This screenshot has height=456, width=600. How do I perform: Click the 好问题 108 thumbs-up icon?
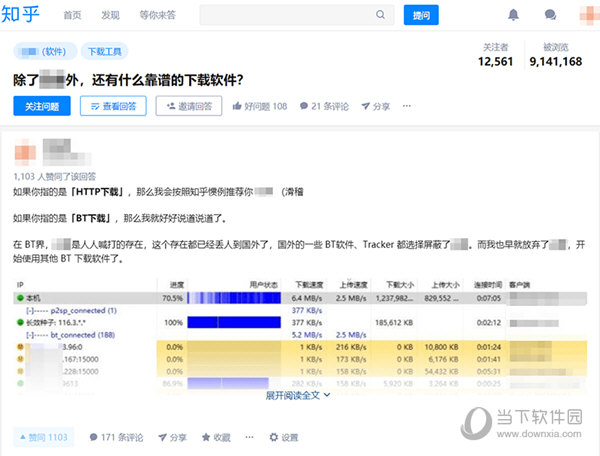[x=237, y=106]
